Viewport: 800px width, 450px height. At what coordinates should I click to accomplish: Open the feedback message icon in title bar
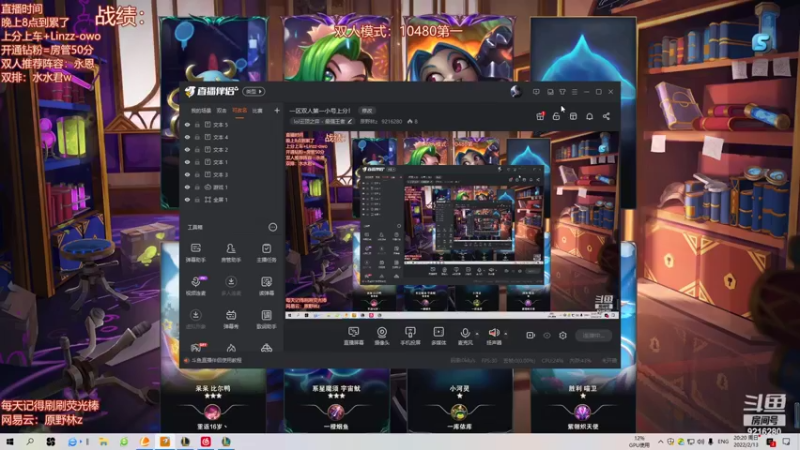[536, 92]
